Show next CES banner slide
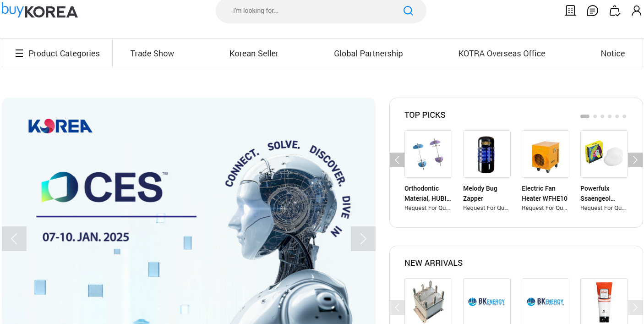Screen dimensions: 644x324 click(363, 239)
